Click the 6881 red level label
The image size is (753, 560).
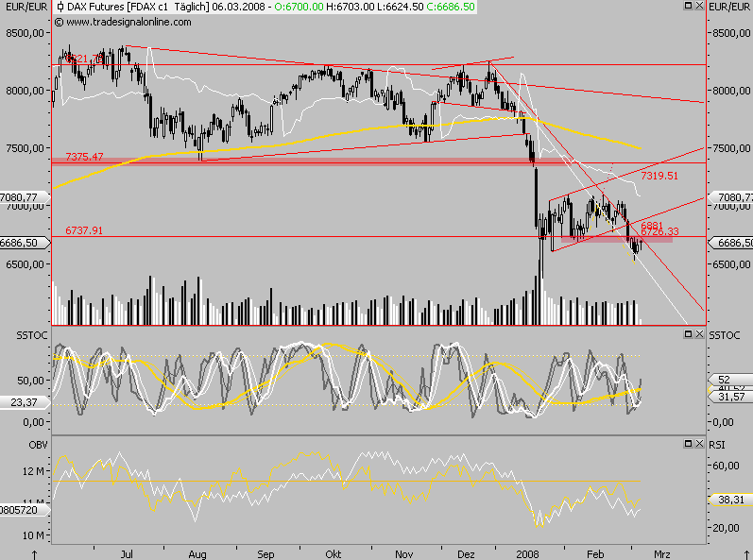652,225
